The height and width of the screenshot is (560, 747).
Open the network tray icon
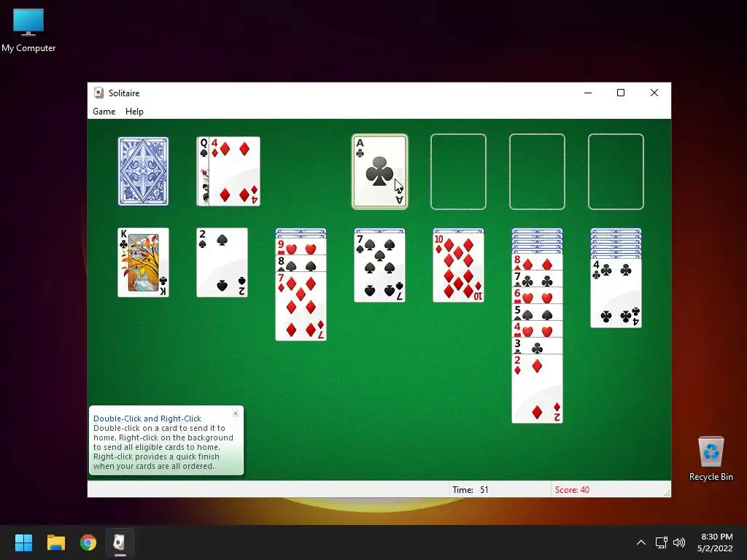point(661,542)
